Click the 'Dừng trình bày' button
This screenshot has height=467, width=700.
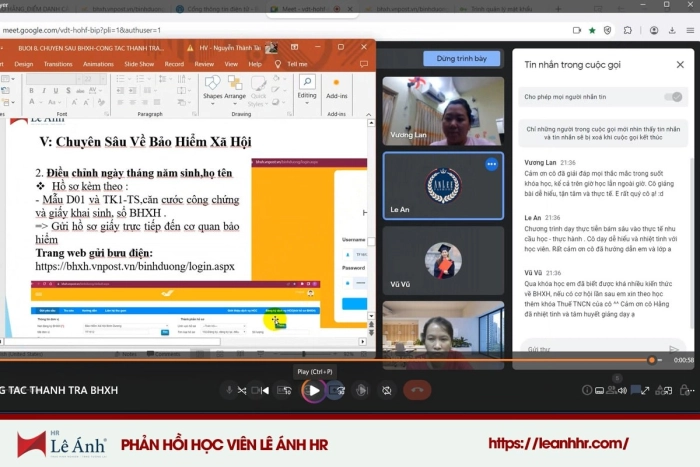click(x=460, y=59)
